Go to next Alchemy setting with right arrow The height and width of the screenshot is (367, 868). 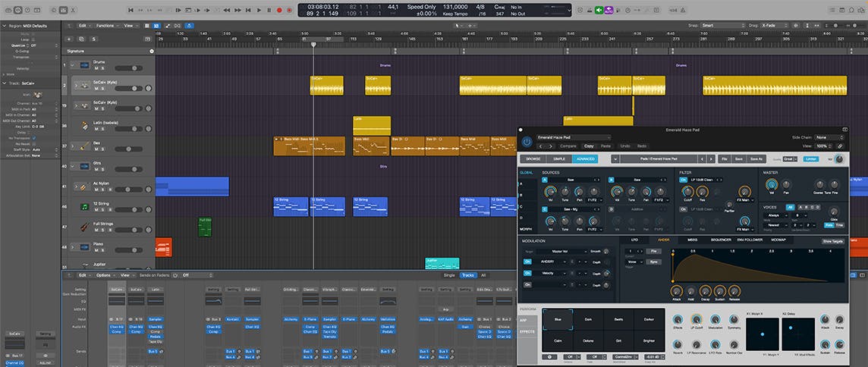click(550, 146)
